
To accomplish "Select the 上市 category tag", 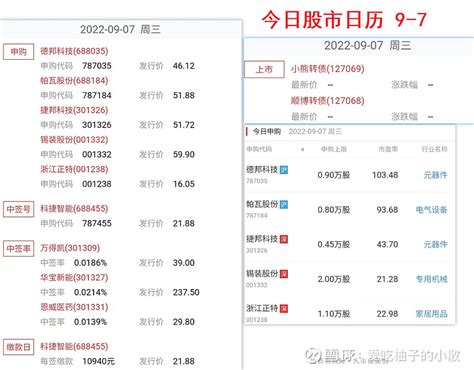I will [264, 69].
